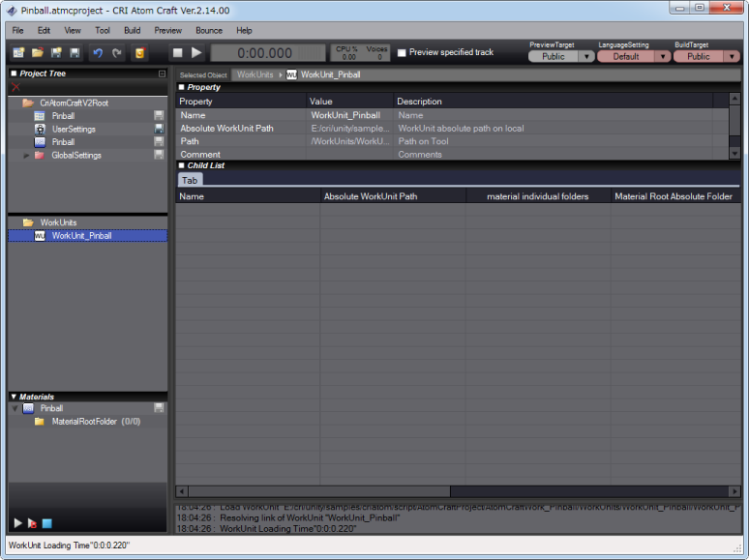The width and height of the screenshot is (749, 560).
Task: Click the new project toolbar icon
Action: [x=18, y=53]
